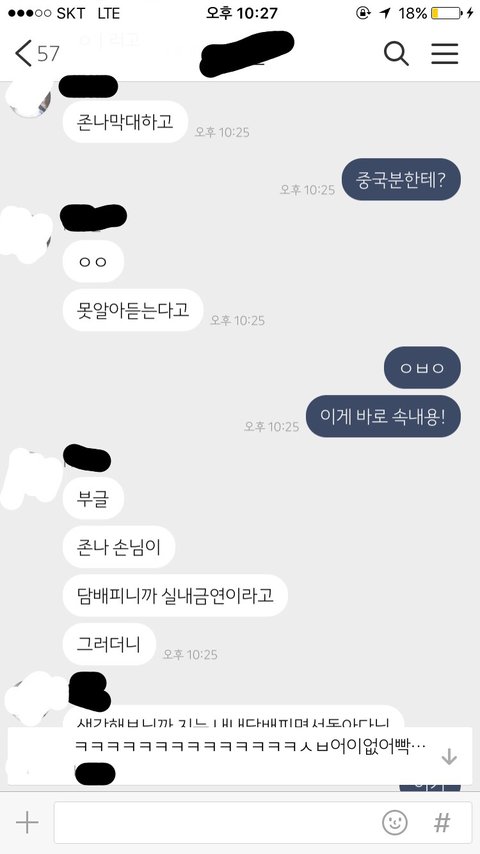
Task: Tap the '이게 바로 속내용!' message bubble
Action: [x=383, y=416]
